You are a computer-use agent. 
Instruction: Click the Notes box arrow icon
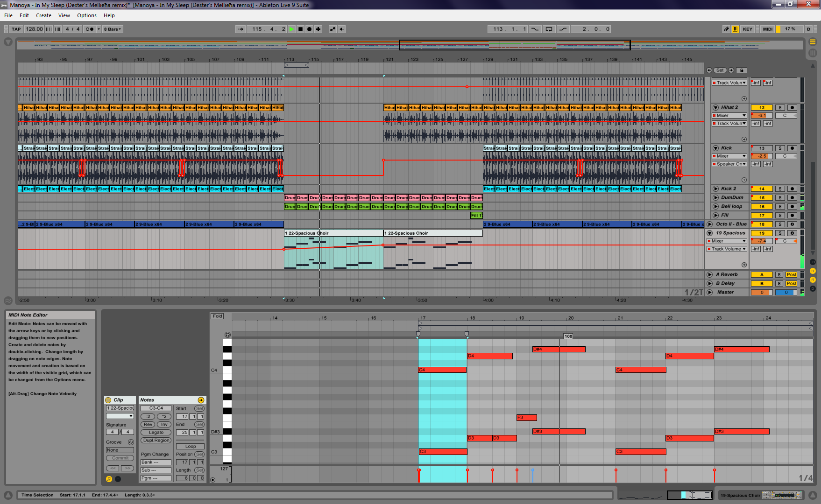point(201,400)
